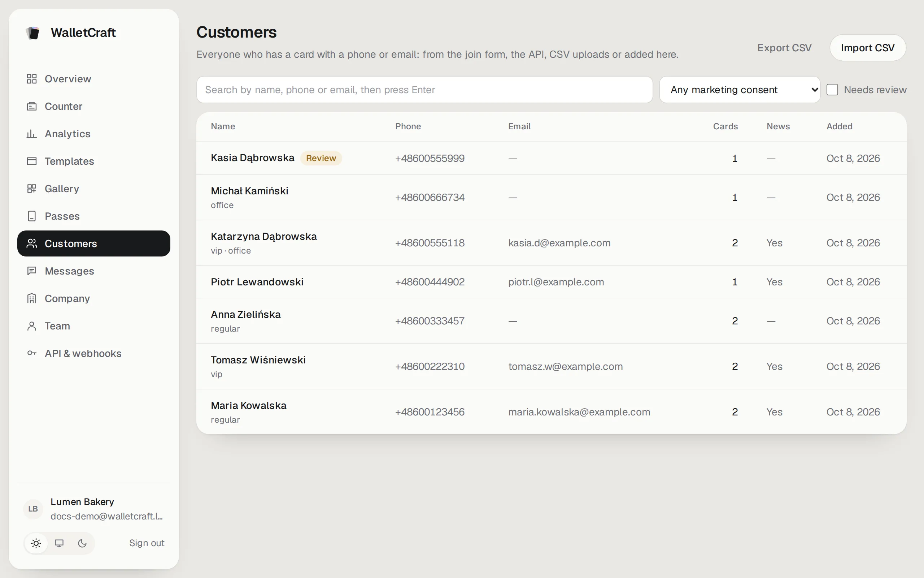Click phone number +48600555999
924x578 pixels.
click(430, 158)
